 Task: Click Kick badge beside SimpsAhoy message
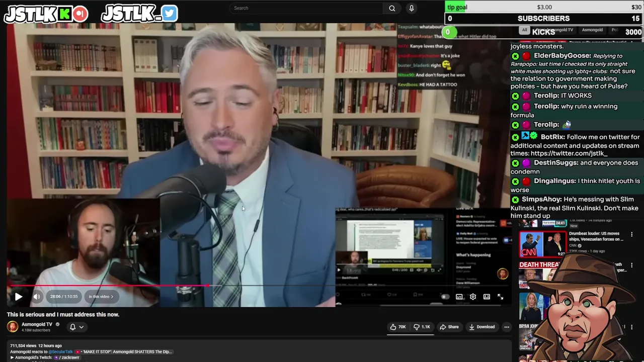coord(515,200)
